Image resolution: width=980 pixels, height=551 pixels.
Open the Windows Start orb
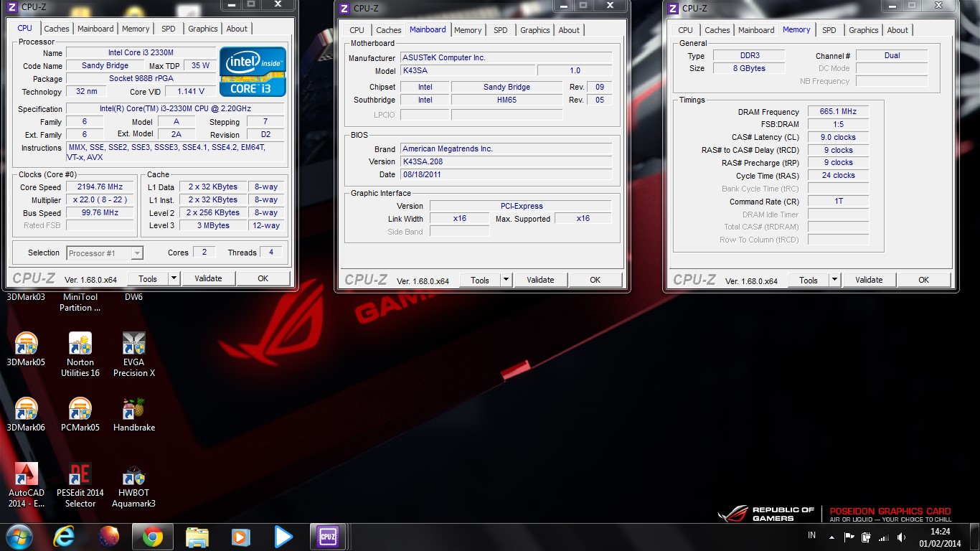click(x=19, y=537)
